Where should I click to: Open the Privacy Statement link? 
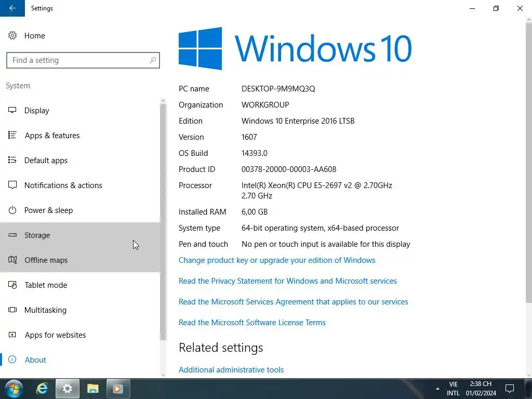pos(288,281)
